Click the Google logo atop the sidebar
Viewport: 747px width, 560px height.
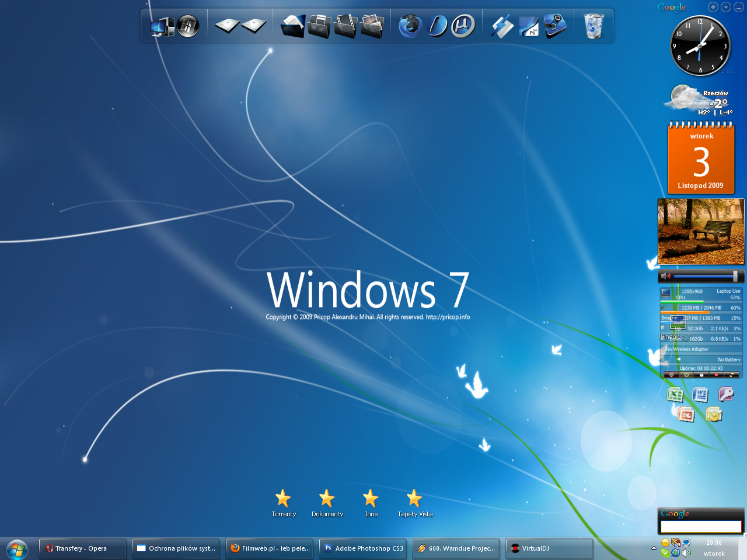tap(672, 7)
